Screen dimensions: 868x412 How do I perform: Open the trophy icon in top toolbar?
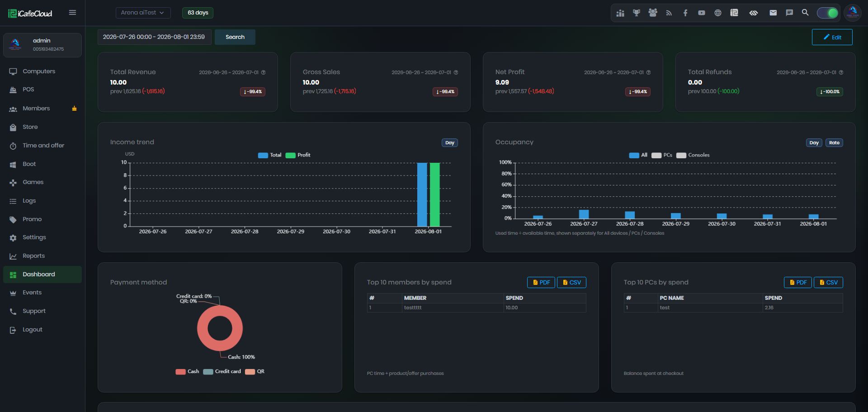637,13
